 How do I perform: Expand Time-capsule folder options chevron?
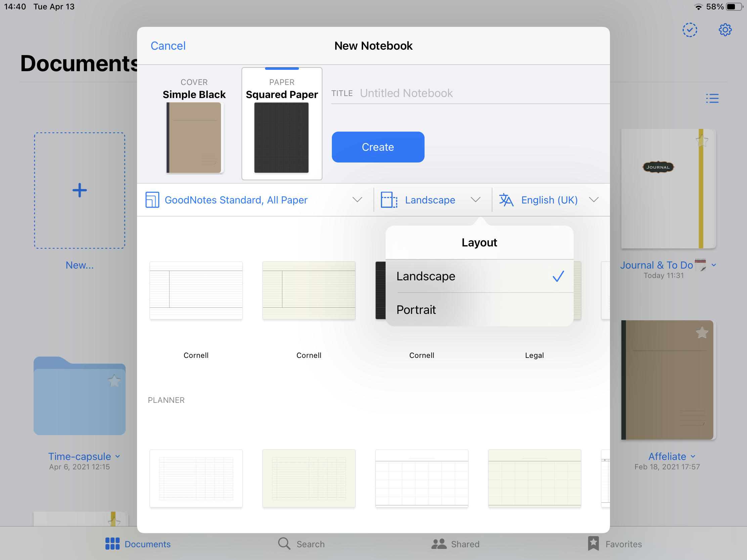click(118, 456)
